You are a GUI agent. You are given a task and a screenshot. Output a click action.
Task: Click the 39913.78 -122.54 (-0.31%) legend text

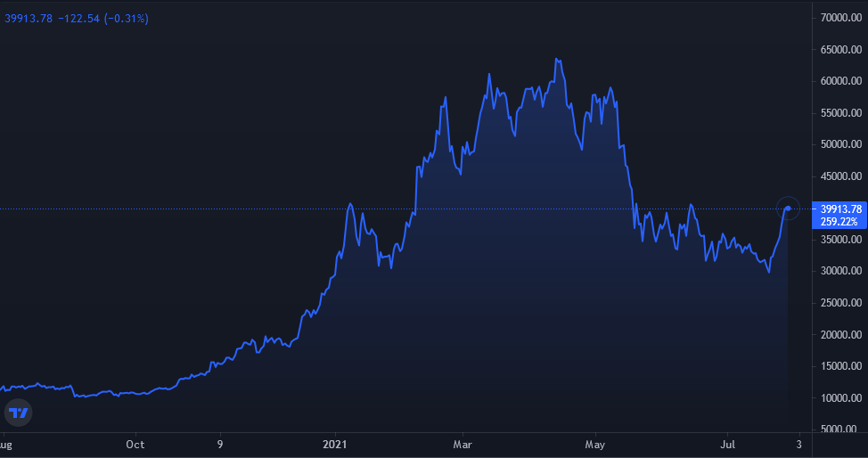tap(77, 19)
